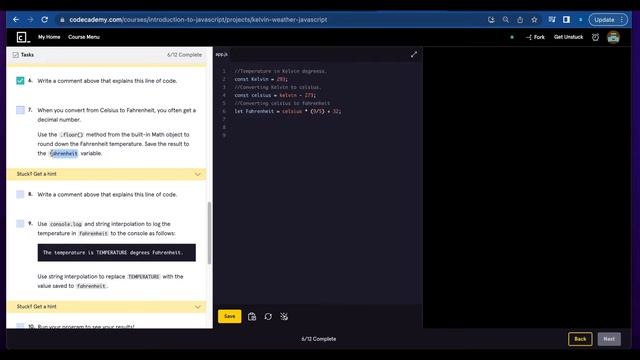Click the yellow Save button
640x360 pixels.
tap(229, 316)
